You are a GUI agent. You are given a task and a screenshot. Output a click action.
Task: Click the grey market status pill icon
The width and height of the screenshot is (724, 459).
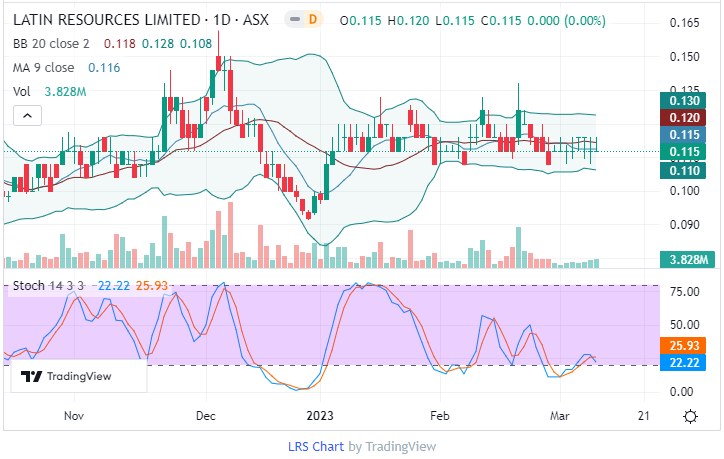pos(294,20)
